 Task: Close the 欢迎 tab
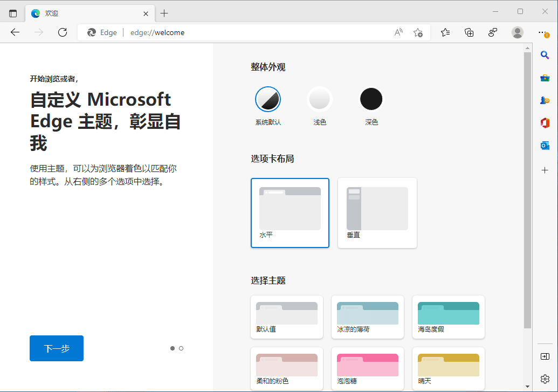(x=146, y=14)
